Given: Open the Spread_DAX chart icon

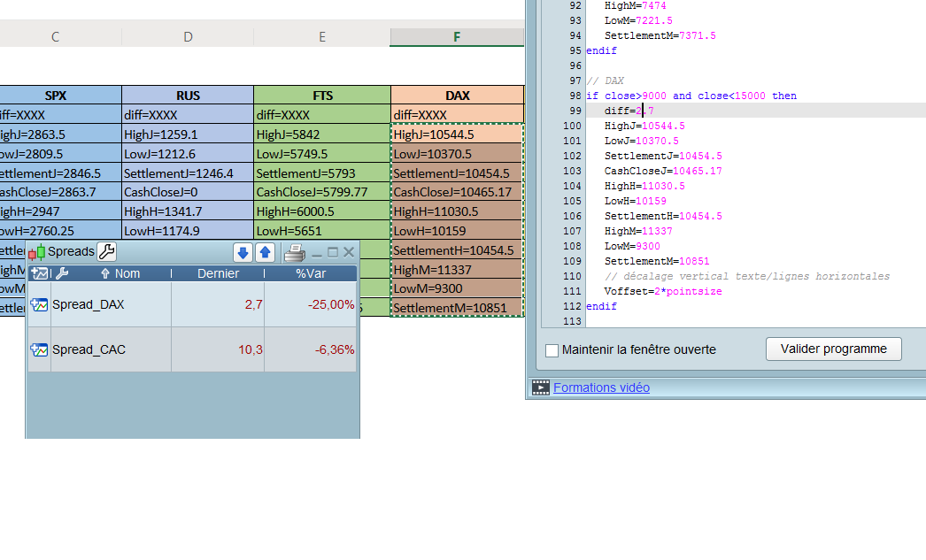Looking at the screenshot, I should (39, 304).
